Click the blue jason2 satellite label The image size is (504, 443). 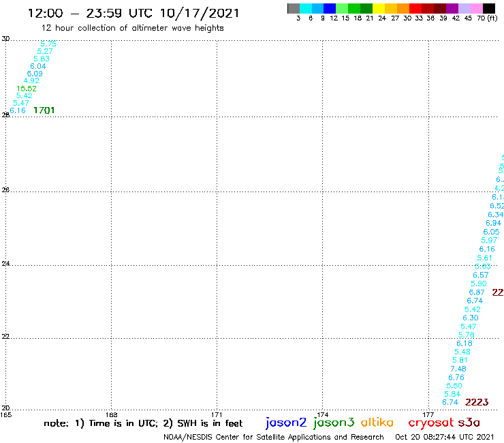point(286,423)
